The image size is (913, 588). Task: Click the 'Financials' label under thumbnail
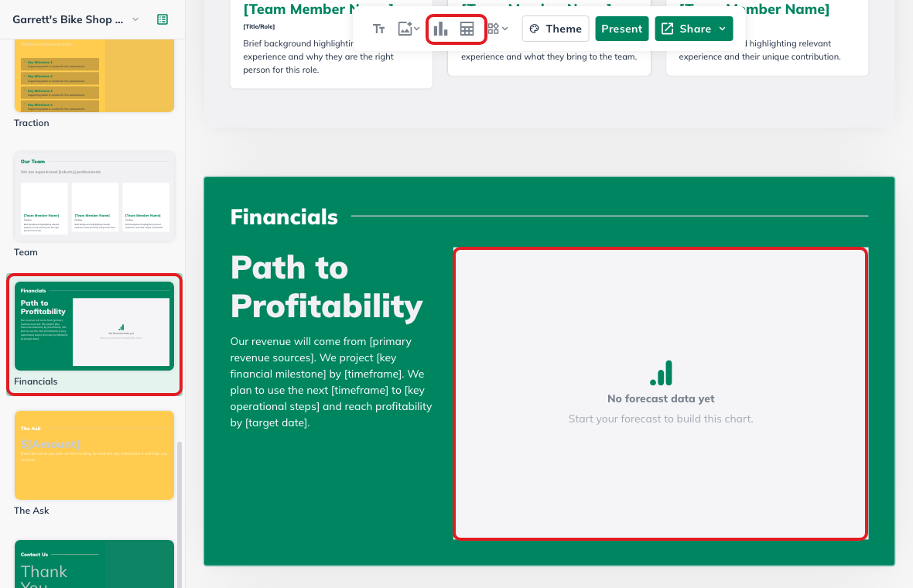click(x=36, y=381)
